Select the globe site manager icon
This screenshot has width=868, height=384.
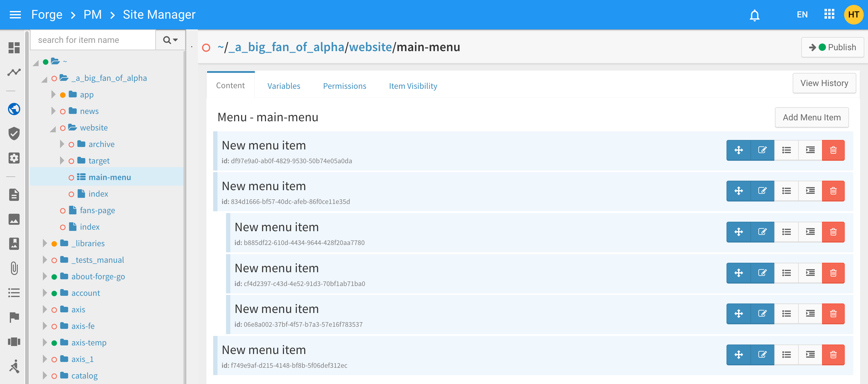coord(14,109)
